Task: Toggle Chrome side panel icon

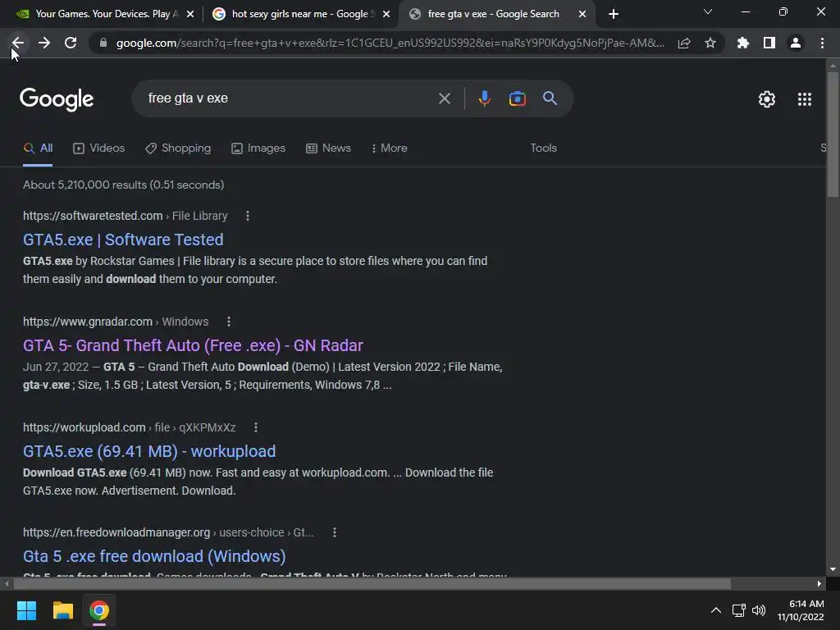Action: coord(769,43)
